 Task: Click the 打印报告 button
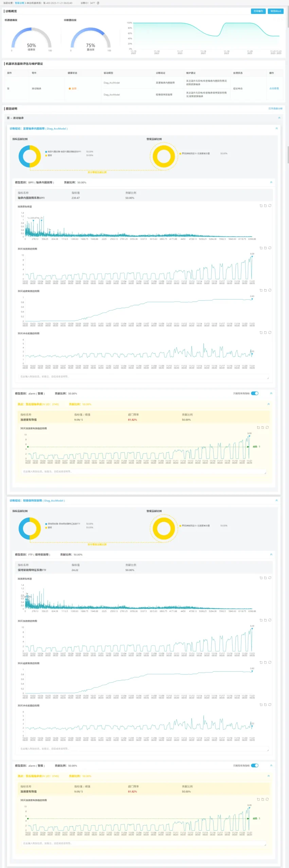tap(258, 11)
